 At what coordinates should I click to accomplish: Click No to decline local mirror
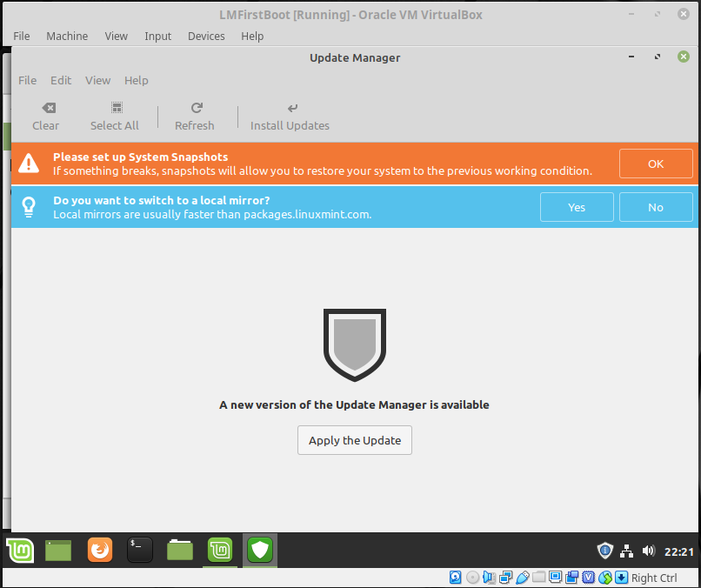click(x=656, y=207)
